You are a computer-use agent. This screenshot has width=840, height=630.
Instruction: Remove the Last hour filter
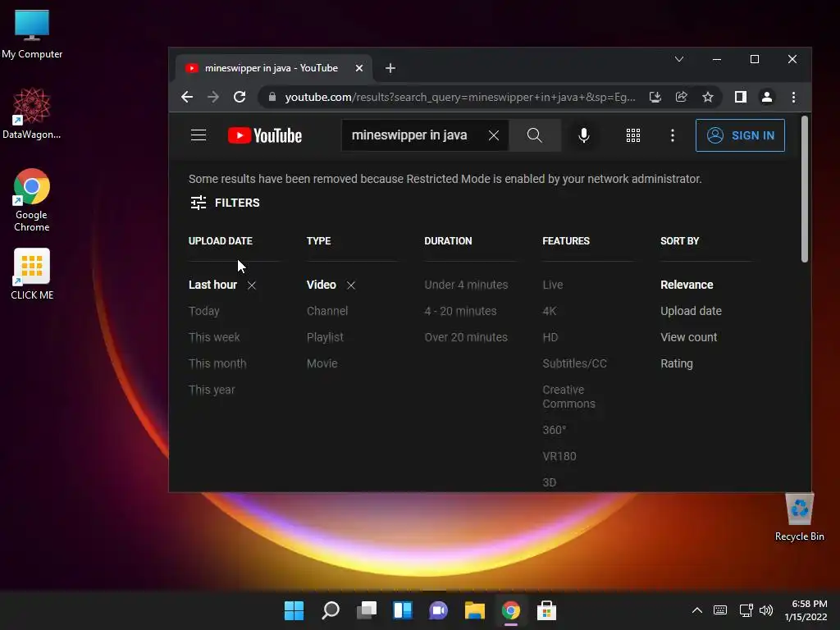tap(252, 285)
